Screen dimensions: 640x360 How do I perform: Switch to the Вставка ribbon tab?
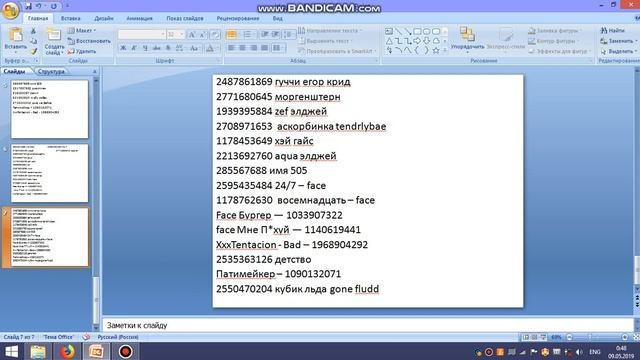click(x=70, y=18)
